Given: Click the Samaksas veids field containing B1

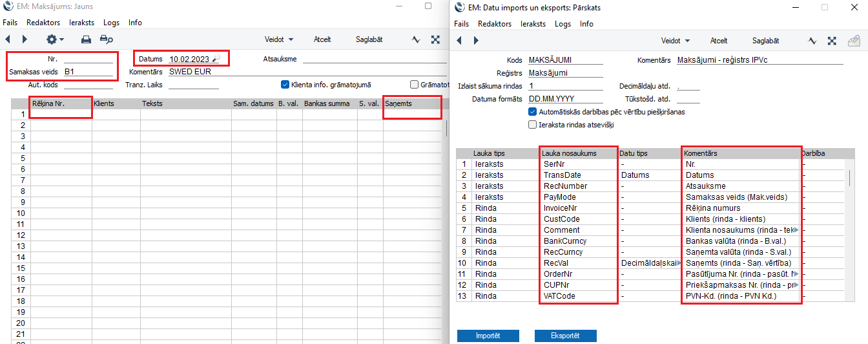Looking at the screenshot, I should (88, 72).
